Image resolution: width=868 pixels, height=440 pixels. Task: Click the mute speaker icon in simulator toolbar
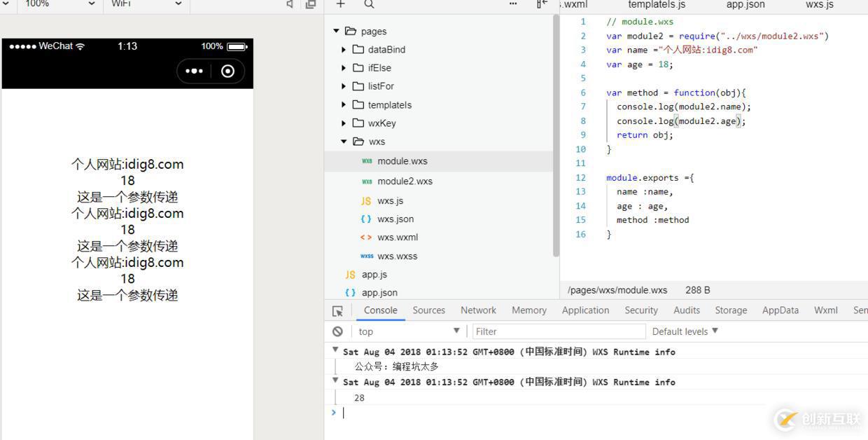coord(290,4)
